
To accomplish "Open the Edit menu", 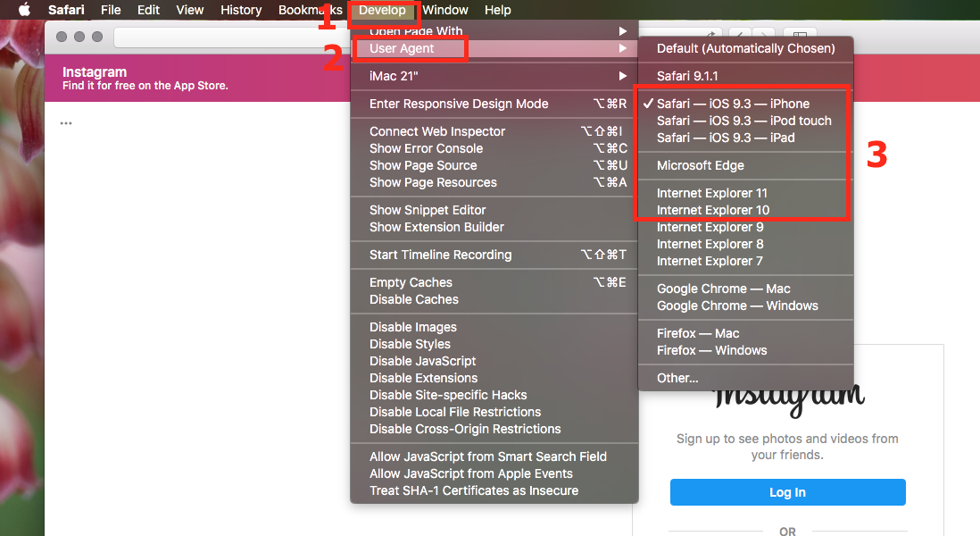I will 149,10.
